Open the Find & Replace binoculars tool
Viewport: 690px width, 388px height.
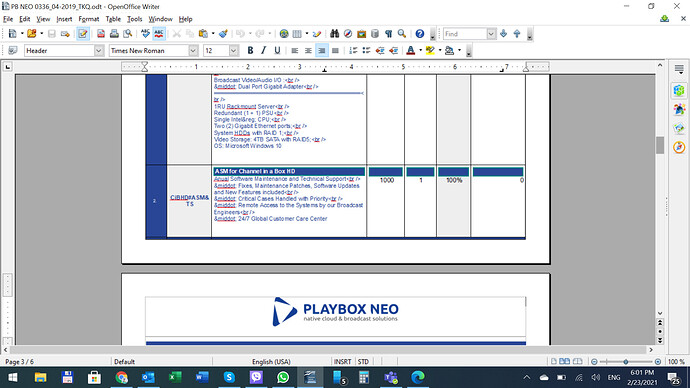(x=334, y=34)
